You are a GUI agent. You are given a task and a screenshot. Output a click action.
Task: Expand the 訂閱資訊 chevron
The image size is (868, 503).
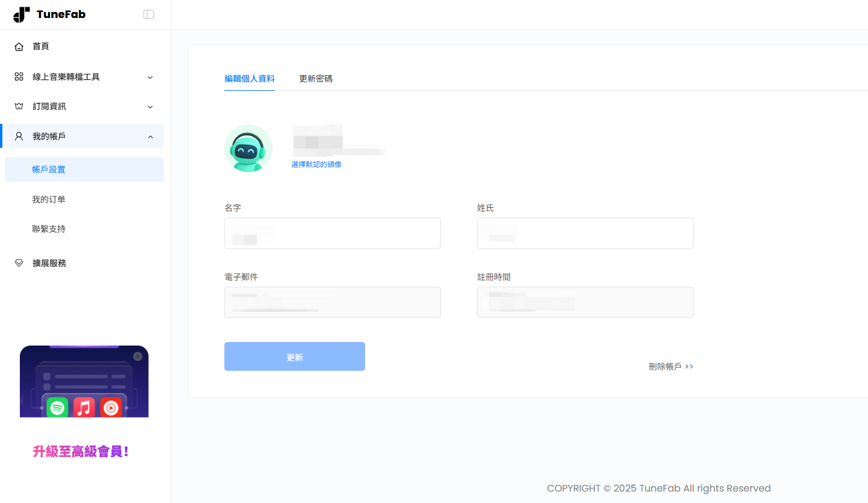tap(150, 106)
